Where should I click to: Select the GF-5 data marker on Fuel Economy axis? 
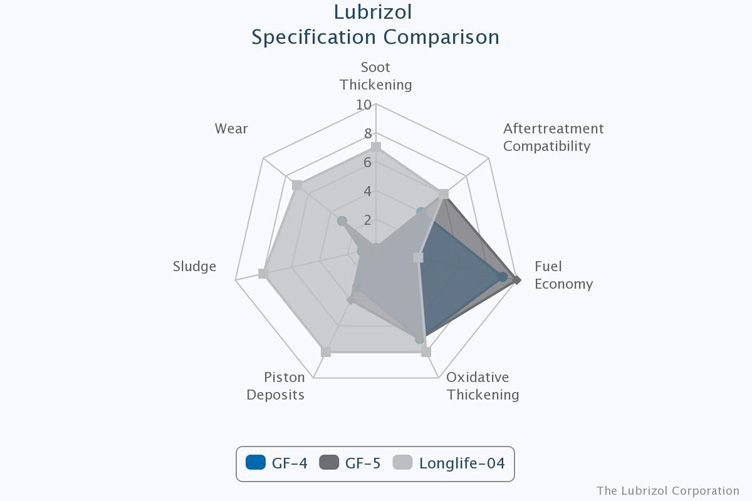[x=516, y=279]
